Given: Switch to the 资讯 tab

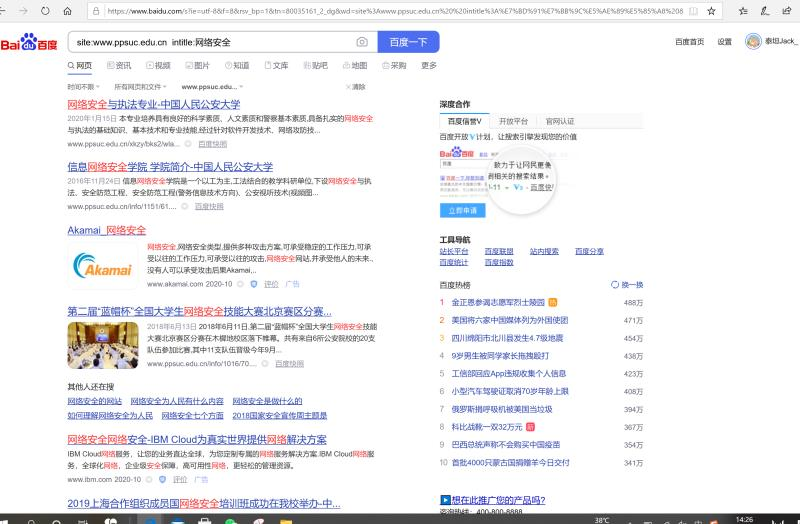Looking at the screenshot, I should pyautogui.click(x=119, y=65).
